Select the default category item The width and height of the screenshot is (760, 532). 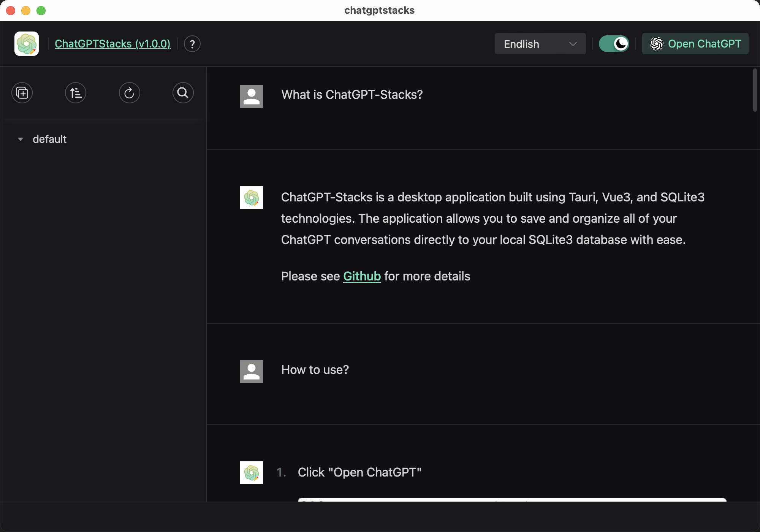tap(50, 139)
